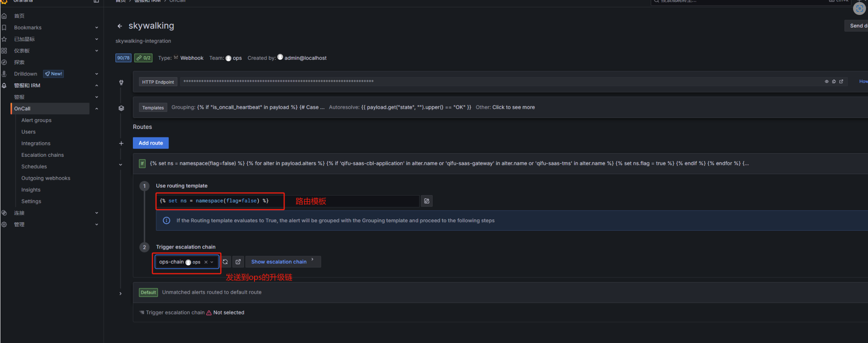Reload the escalation chain list
The width and height of the screenshot is (868, 343).
[x=225, y=262]
